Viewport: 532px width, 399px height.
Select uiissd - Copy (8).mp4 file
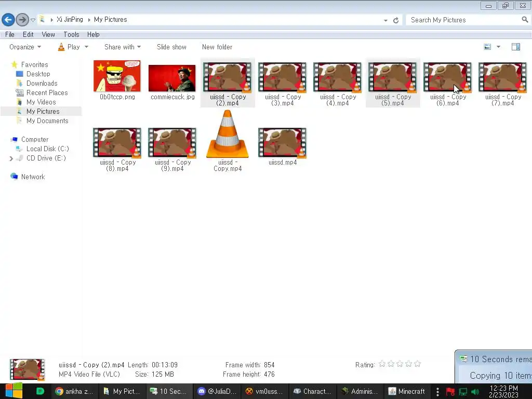click(117, 149)
